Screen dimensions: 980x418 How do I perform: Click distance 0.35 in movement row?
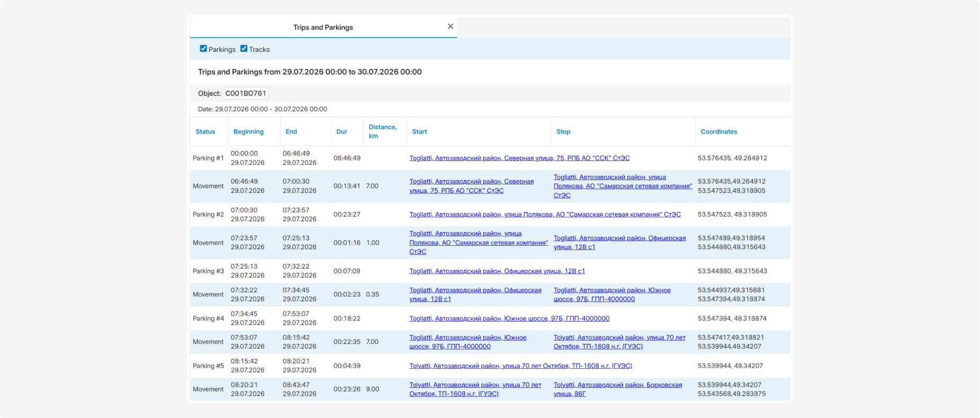(x=372, y=295)
